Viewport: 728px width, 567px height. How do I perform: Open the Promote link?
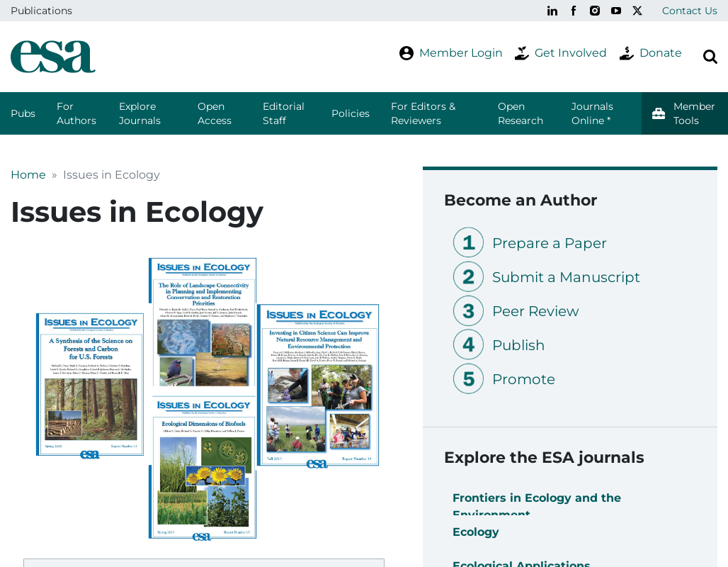(x=523, y=379)
